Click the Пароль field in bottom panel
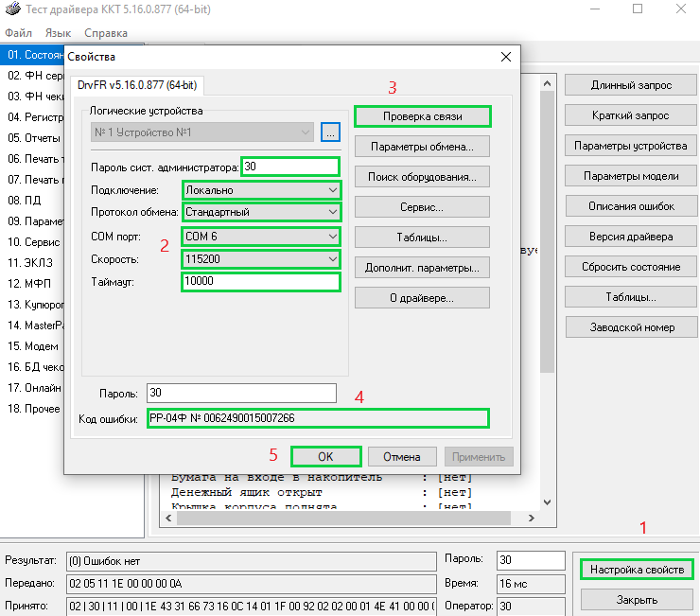Screen dimensions: 700x616 click(531, 560)
